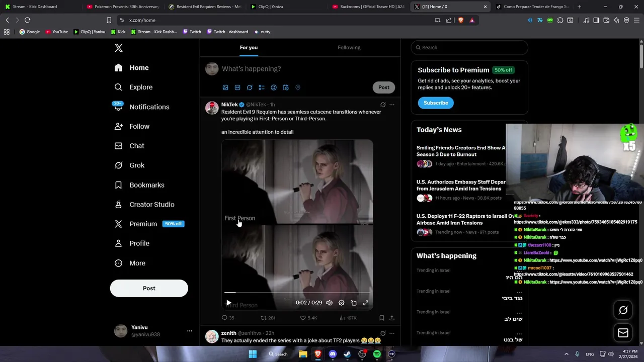This screenshot has width=644, height=362.
Task: Add a poll to the new post
Action: tap(262, 87)
